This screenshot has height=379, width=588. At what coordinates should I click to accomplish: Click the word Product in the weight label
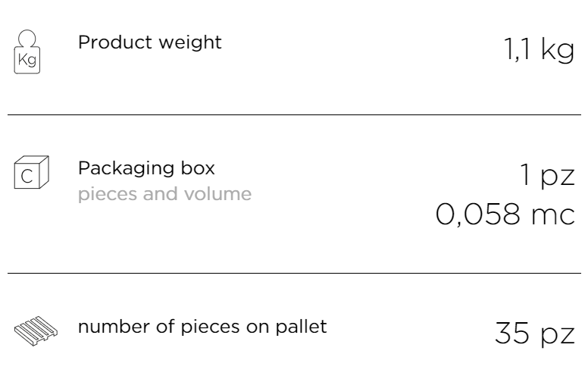[x=114, y=42]
